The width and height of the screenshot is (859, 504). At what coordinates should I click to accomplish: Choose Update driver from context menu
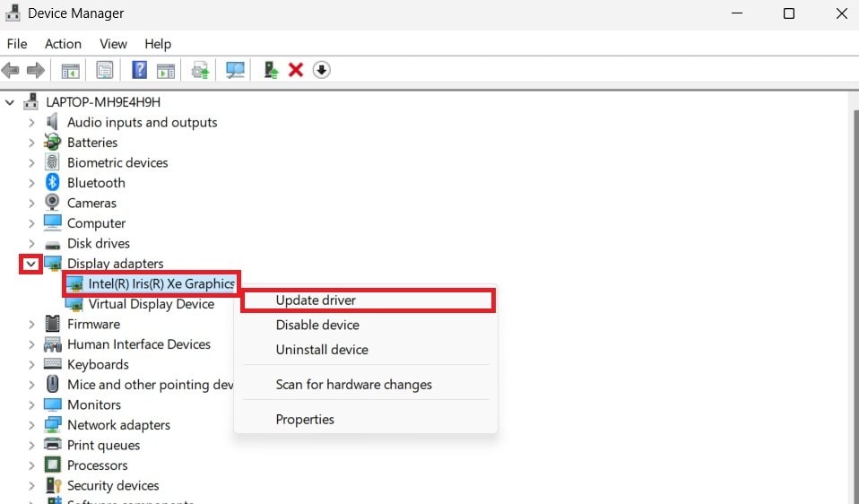pos(368,300)
